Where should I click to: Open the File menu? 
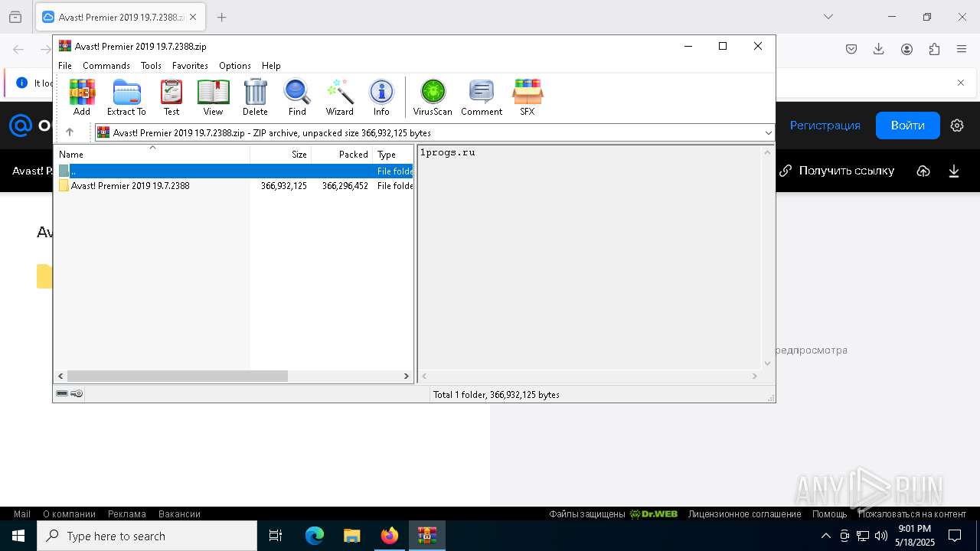coord(65,66)
